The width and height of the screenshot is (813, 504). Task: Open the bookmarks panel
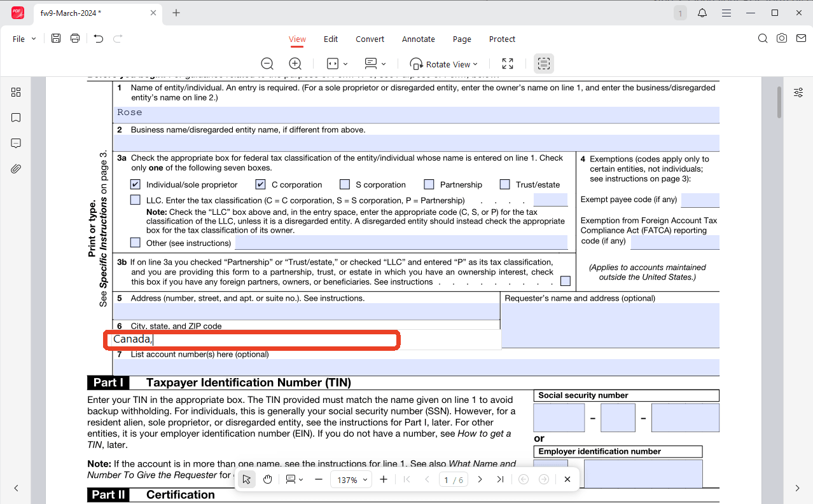(16, 118)
